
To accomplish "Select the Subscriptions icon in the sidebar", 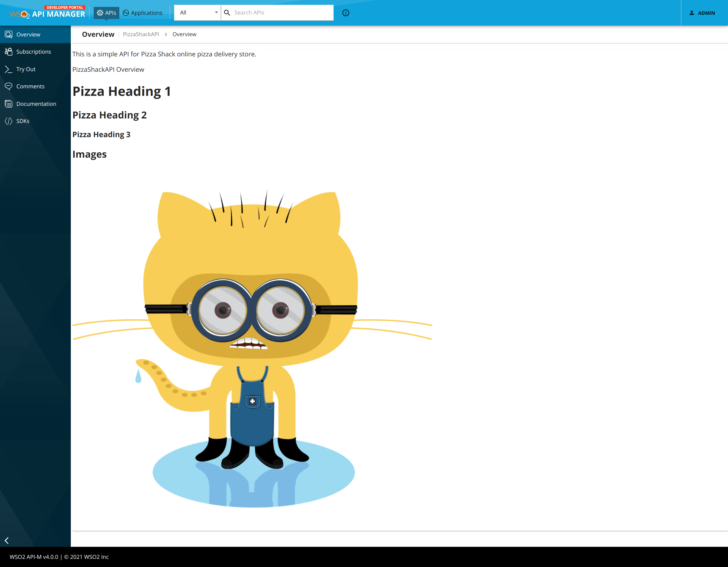I will tap(9, 52).
